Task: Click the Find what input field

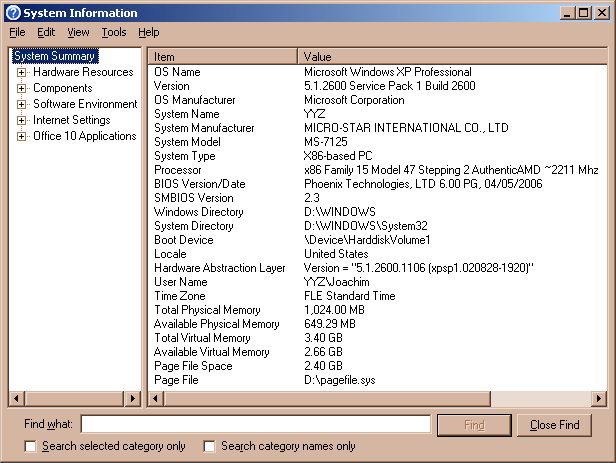Action: (x=256, y=424)
